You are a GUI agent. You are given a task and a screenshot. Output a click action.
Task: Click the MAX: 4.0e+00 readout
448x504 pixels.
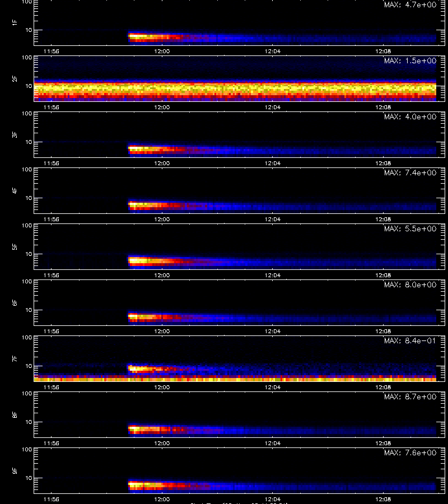[410, 116]
